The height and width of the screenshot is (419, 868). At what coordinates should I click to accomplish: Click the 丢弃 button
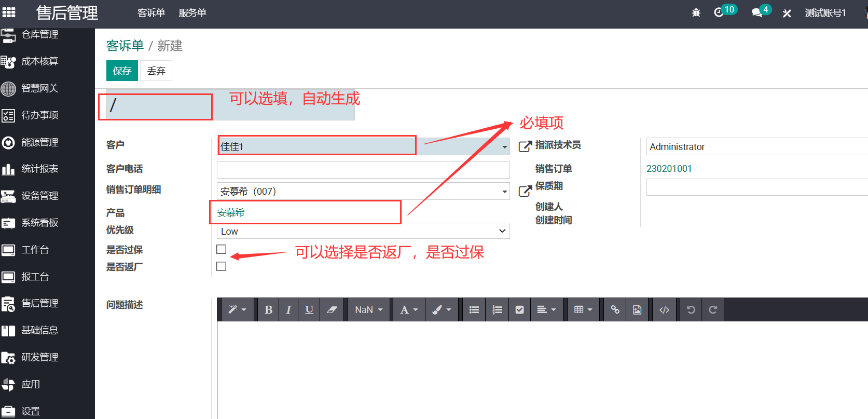point(156,71)
